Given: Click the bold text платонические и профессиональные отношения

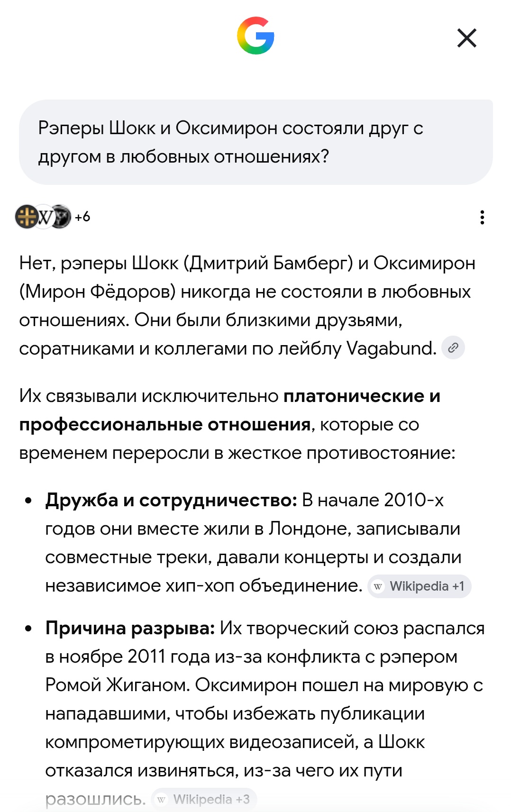Looking at the screenshot, I should point(230,410).
